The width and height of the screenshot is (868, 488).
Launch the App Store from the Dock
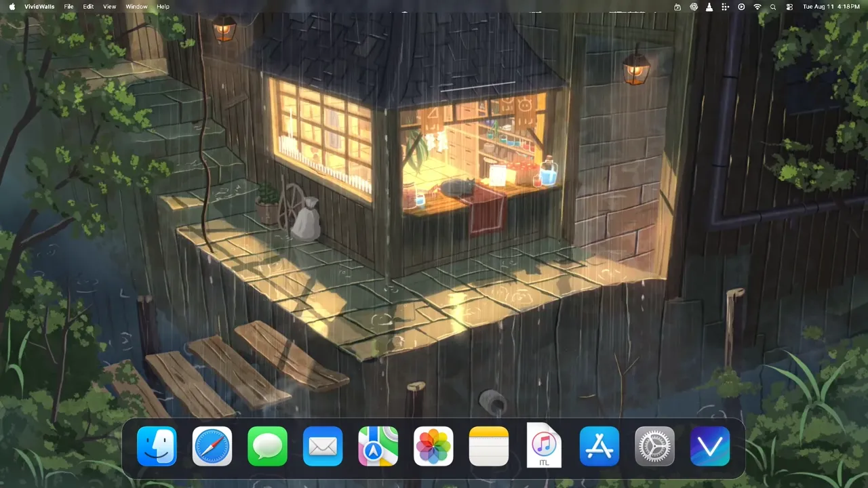(x=599, y=447)
